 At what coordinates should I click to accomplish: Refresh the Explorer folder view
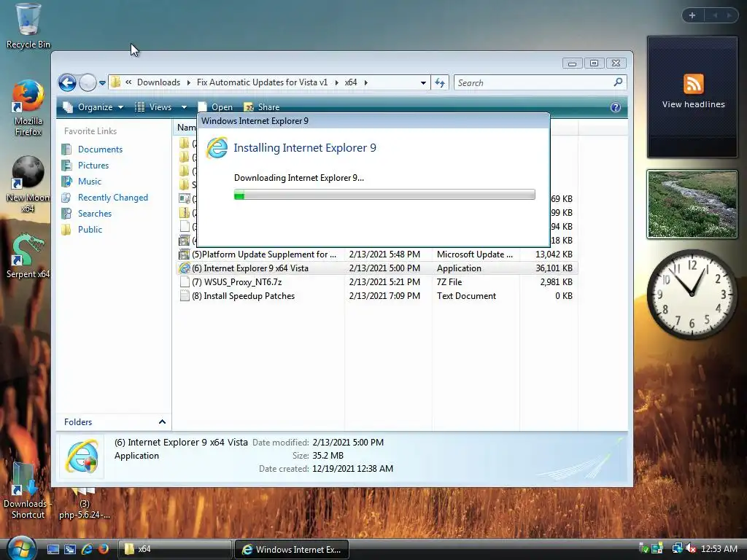pos(440,83)
